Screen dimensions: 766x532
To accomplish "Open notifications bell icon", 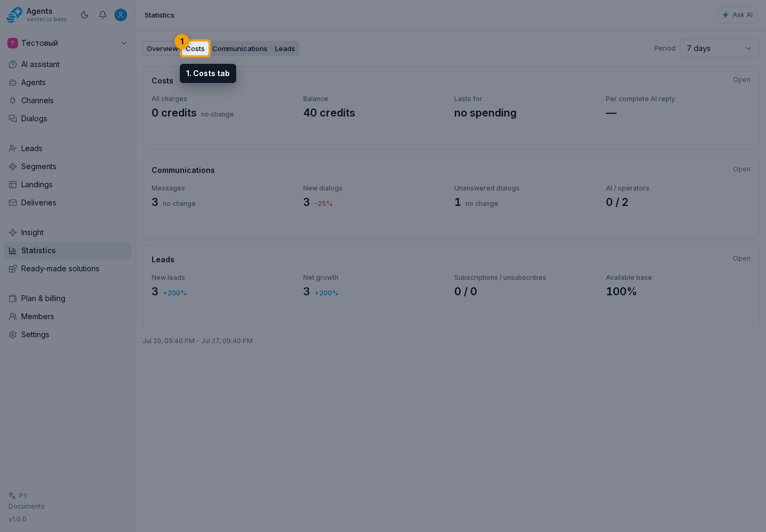I will point(103,15).
